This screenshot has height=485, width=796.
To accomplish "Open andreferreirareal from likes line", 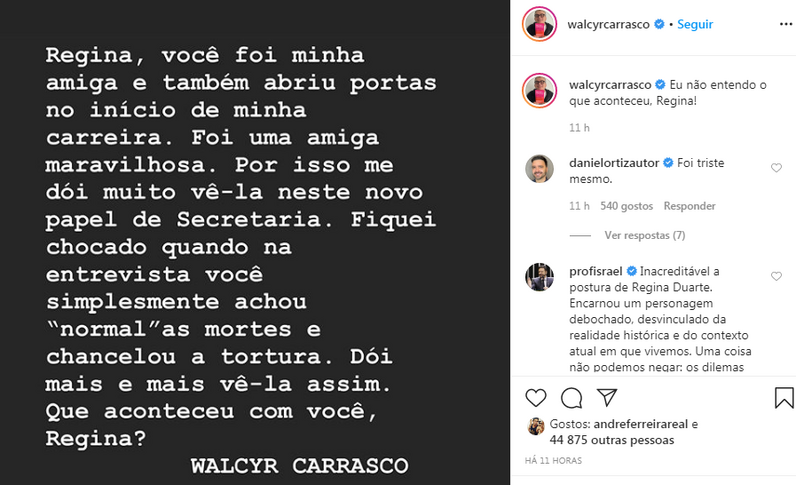I will click(641, 424).
